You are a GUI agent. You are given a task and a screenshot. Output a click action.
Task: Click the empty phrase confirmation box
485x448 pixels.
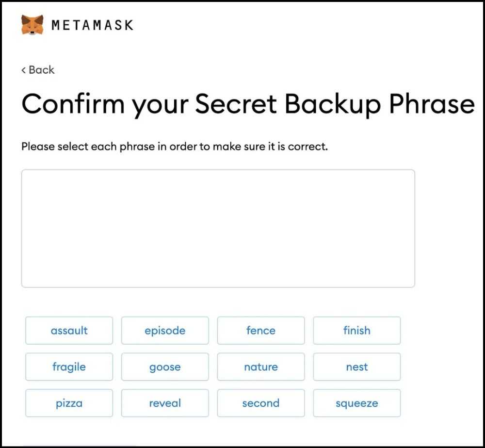[218, 227]
